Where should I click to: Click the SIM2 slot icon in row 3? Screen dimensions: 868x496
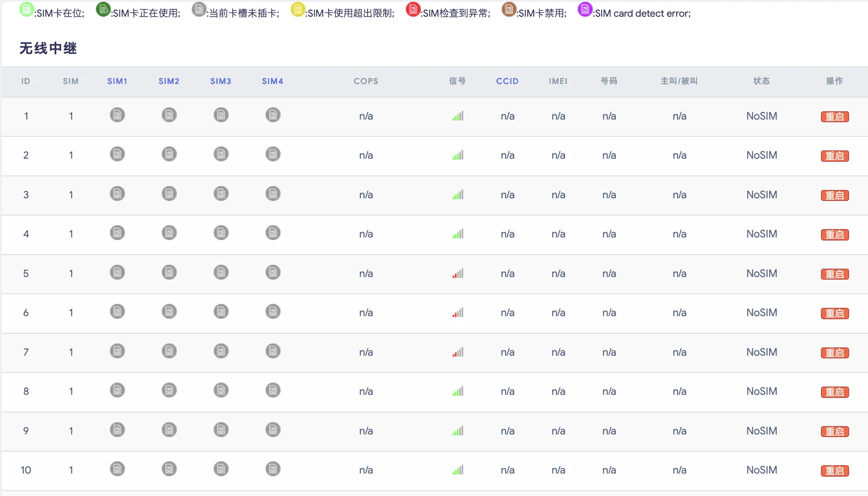tap(169, 194)
